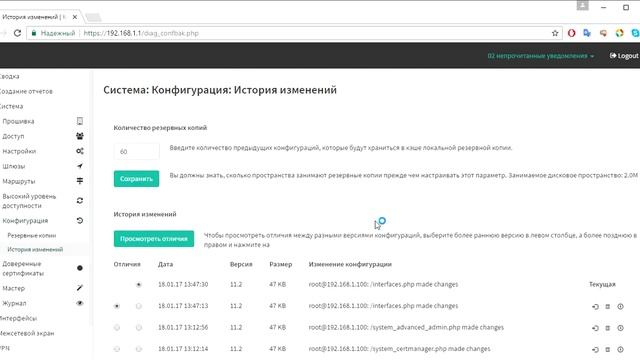The image size is (640, 360).
Task: Expand the Создание отчетов sidebar section
Action: click(26, 91)
